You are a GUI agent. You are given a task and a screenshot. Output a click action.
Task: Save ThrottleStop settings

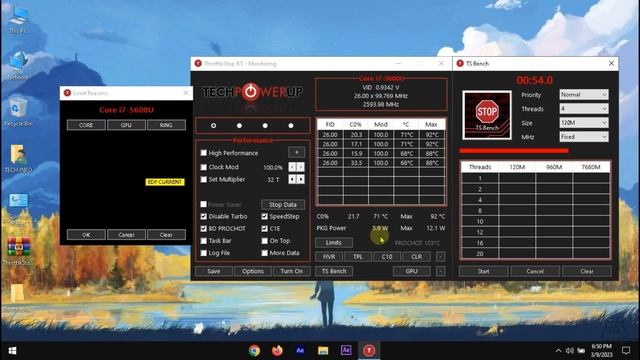[214, 271]
